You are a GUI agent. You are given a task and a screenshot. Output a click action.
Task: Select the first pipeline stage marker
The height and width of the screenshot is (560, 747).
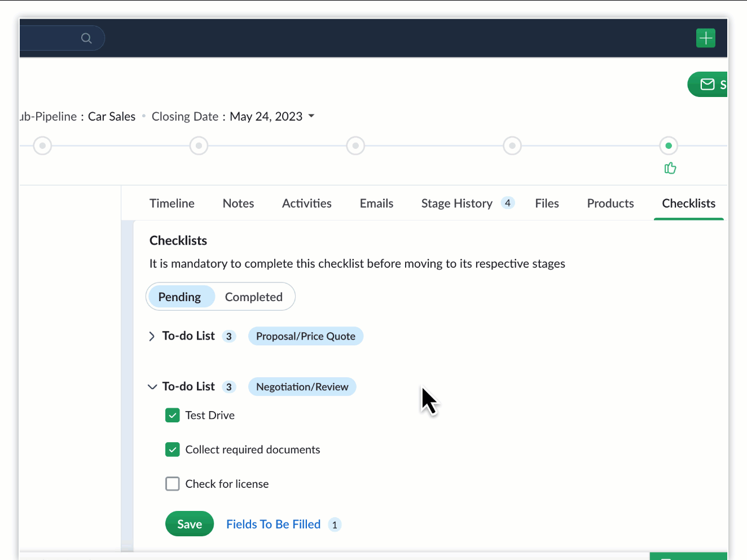click(42, 145)
